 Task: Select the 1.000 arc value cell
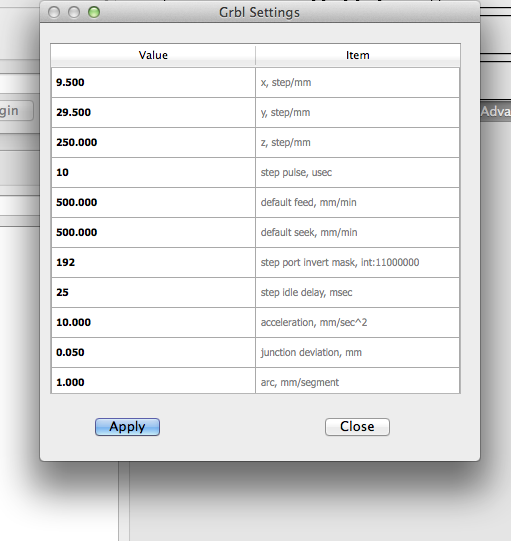tap(153, 381)
